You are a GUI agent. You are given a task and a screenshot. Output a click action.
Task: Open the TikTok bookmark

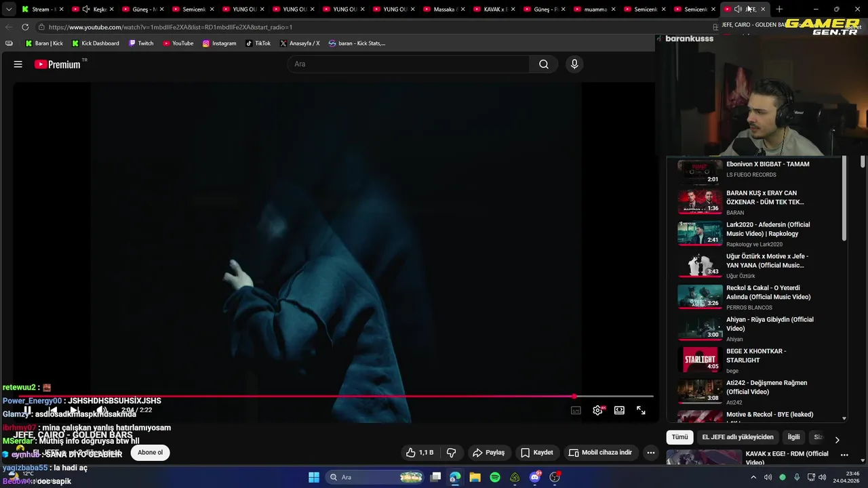258,43
